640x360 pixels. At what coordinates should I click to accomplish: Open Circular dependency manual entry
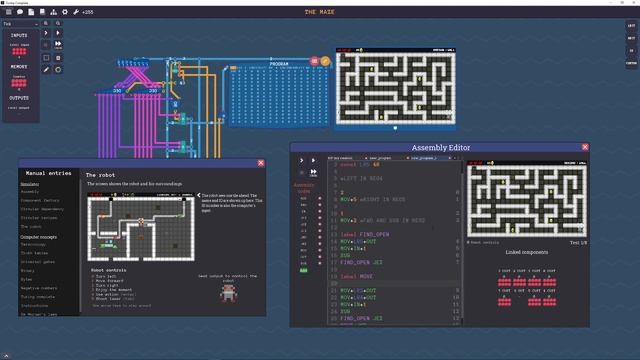(x=42, y=209)
